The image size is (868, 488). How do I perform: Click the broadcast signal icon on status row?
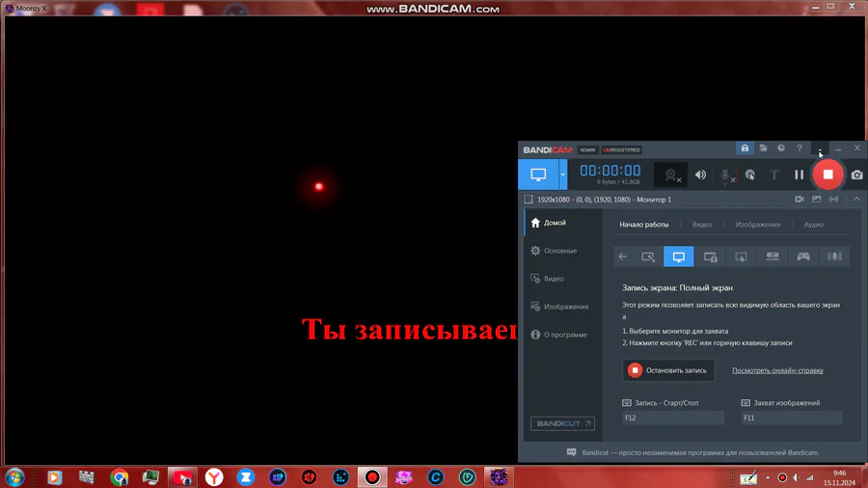(833, 200)
